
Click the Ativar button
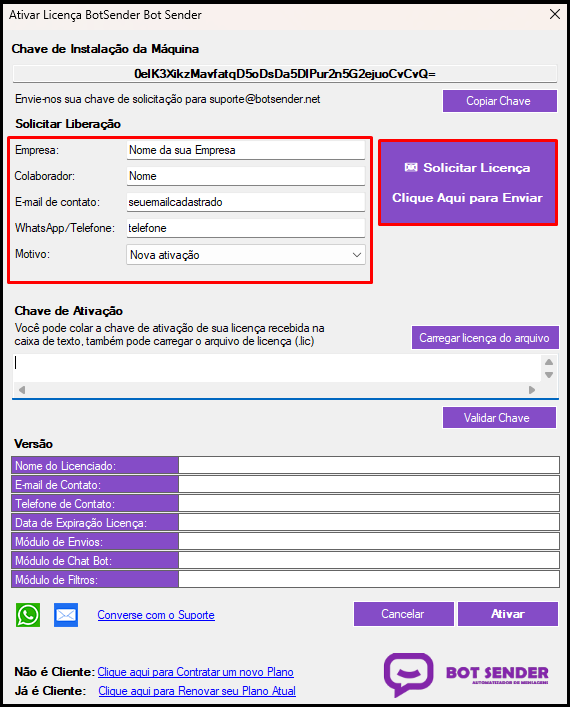click(x=508, y=614)
